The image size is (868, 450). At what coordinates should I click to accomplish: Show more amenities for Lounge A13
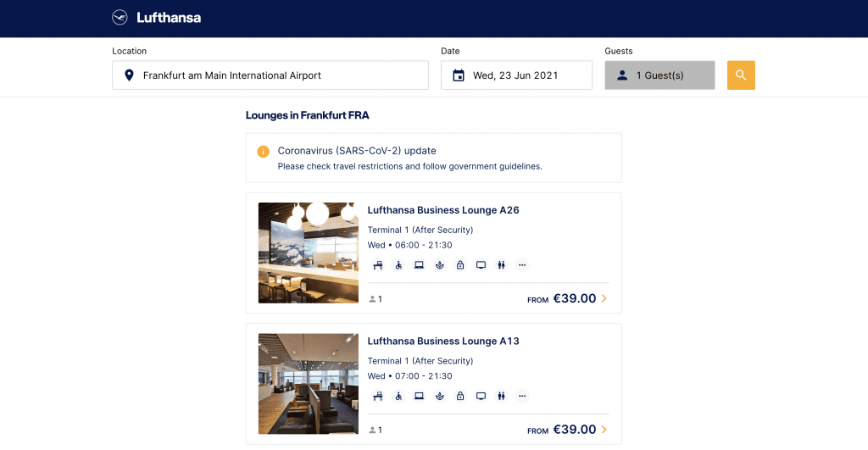(522, 397)
